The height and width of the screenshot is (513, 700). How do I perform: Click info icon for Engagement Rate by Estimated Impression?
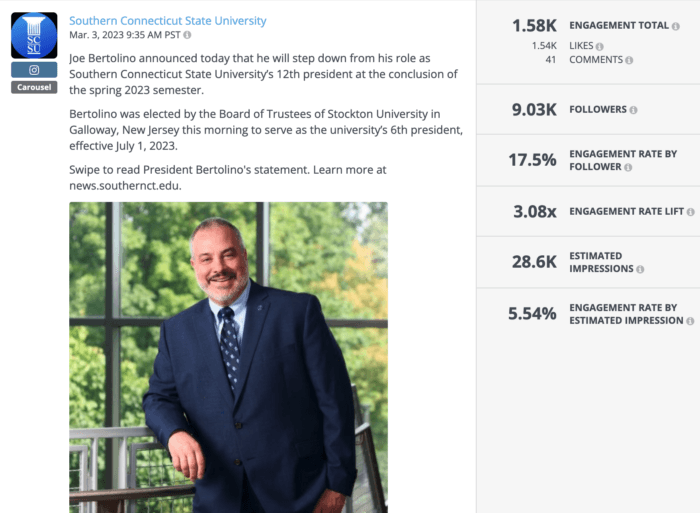coord(689,321)
